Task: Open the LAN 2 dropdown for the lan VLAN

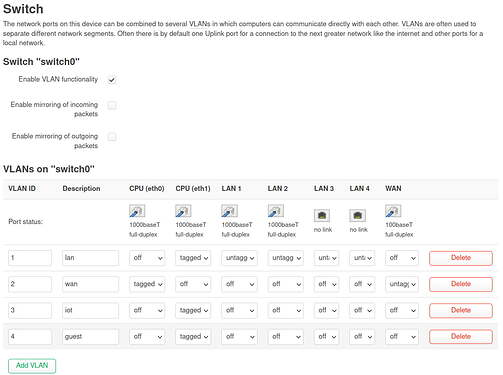Action: point(286,258)
